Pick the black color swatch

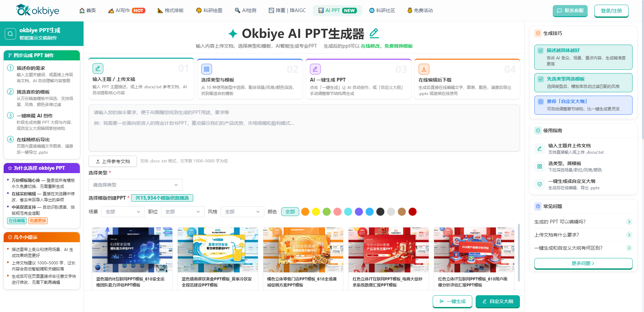click(380, 212)
